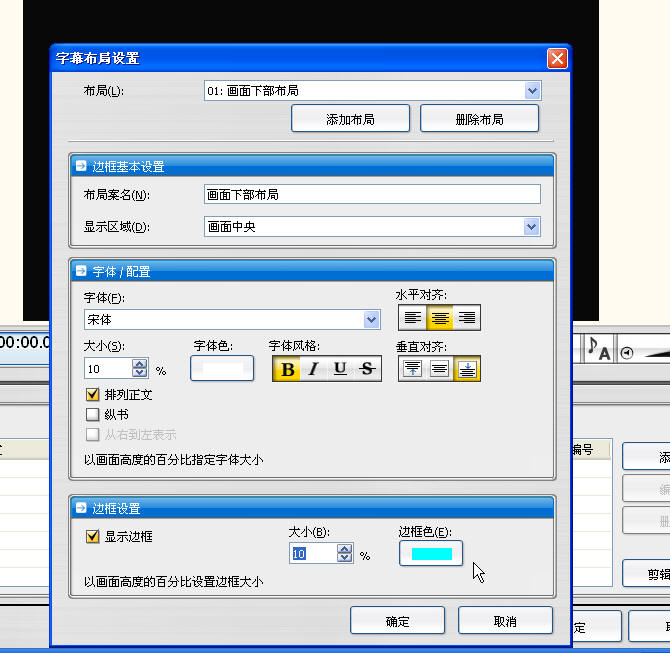
Task: Select horizontal center alignment
Action: coord(440,318)
